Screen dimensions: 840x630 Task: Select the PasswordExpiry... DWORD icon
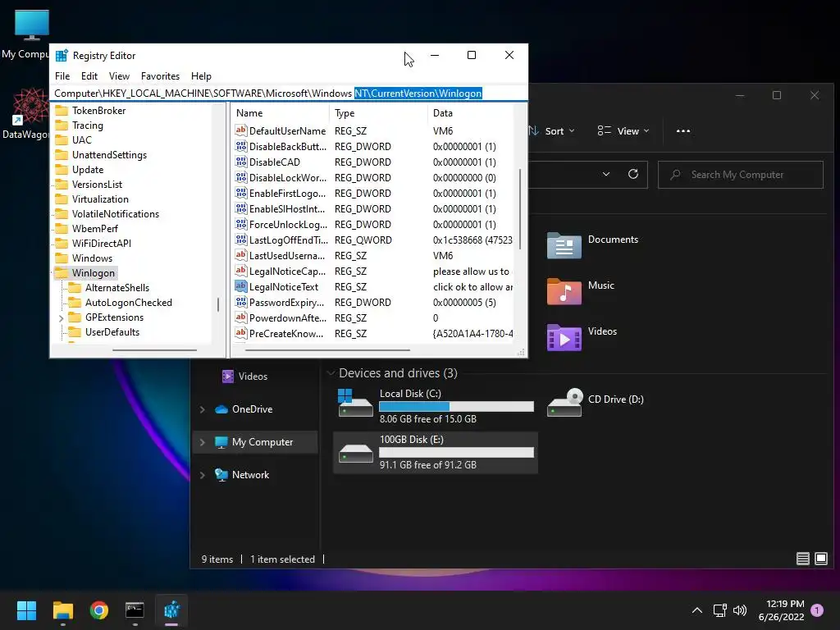click(241, 302)
